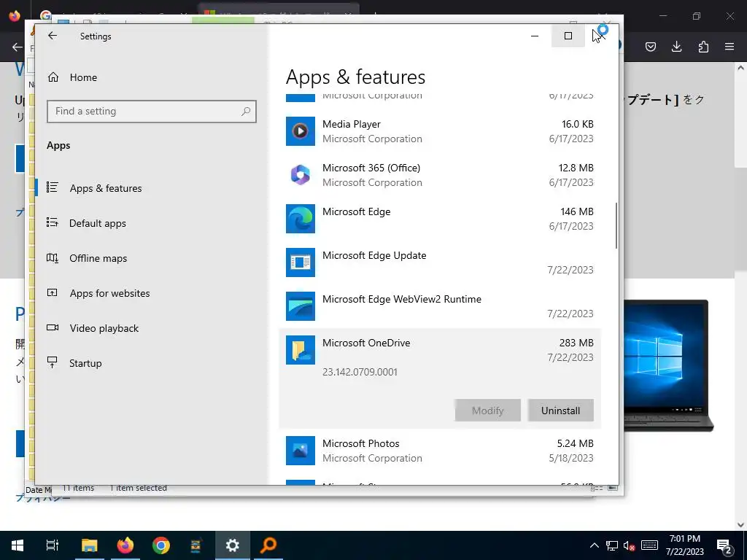Click the Microsoft Photos app icon
Viewport: 747px width, 560px height.
[300, 451]
